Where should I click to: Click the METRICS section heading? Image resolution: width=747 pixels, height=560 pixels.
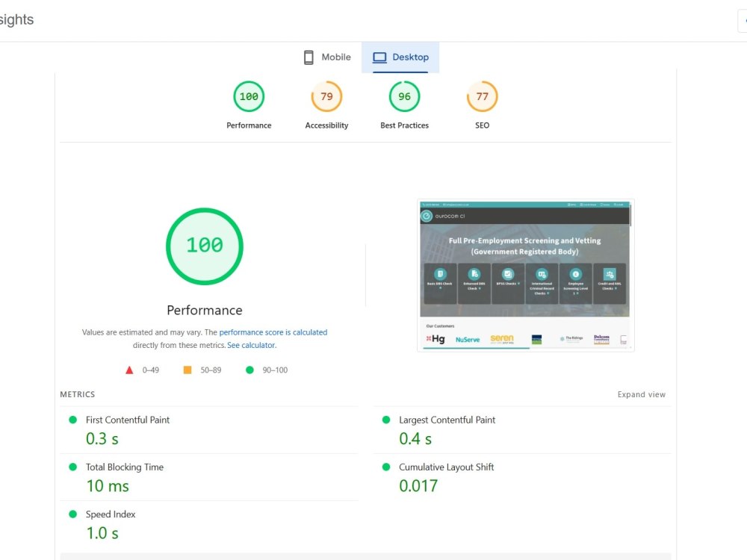(77, 394)
